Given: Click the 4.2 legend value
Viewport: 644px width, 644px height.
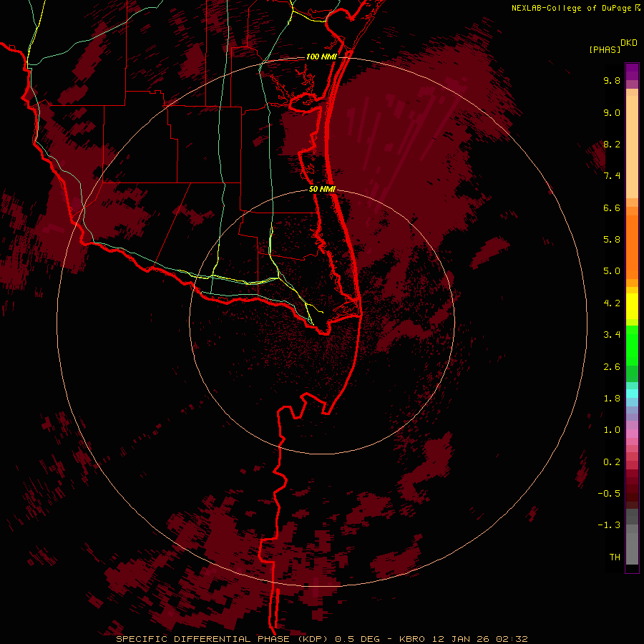Looking at the screenshot, I should 612,303.
